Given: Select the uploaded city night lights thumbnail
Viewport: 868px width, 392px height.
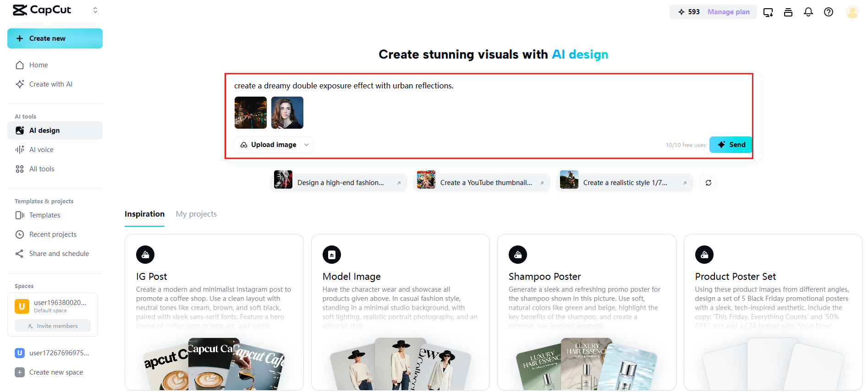Looking at the screenshot, I should coord(251,113).
